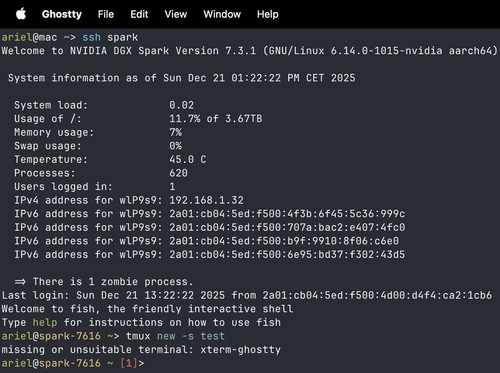This screenshot has width=500, height=373.
Task: Open the Apple menu
Action: 21,14
